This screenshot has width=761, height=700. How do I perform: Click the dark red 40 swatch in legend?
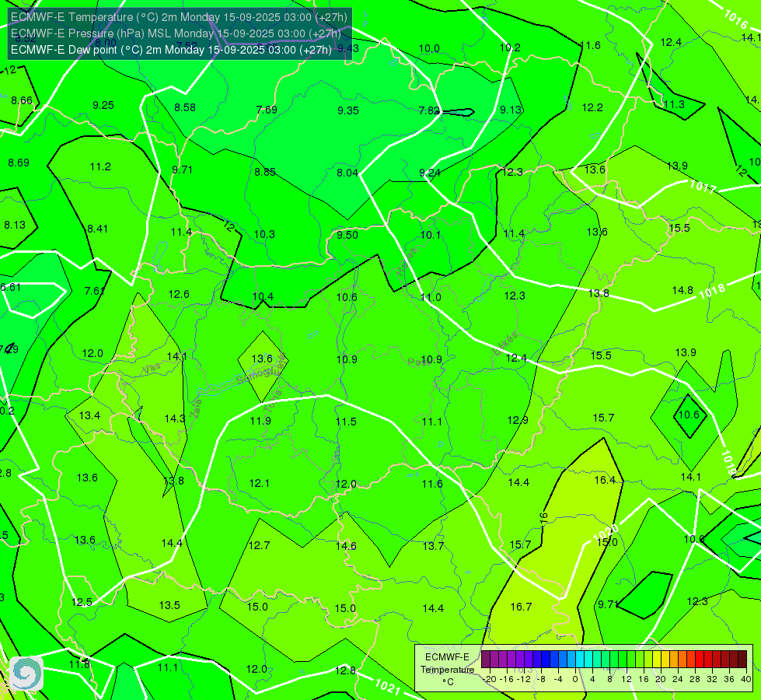(742, 660)
